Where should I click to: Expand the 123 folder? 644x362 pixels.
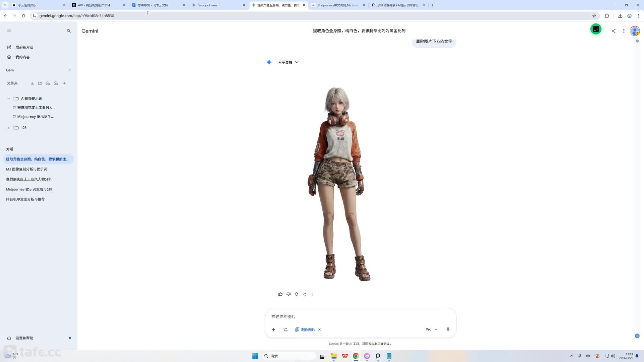coord(9,128)
